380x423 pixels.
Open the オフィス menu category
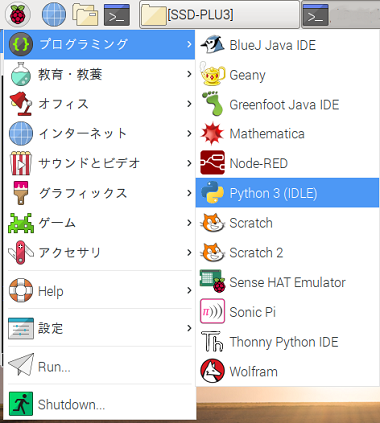(100, 104)
